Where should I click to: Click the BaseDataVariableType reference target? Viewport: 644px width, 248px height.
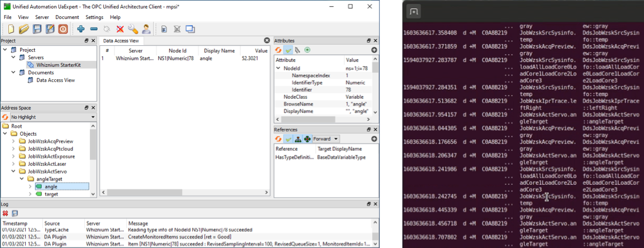[x=341, y=158]
